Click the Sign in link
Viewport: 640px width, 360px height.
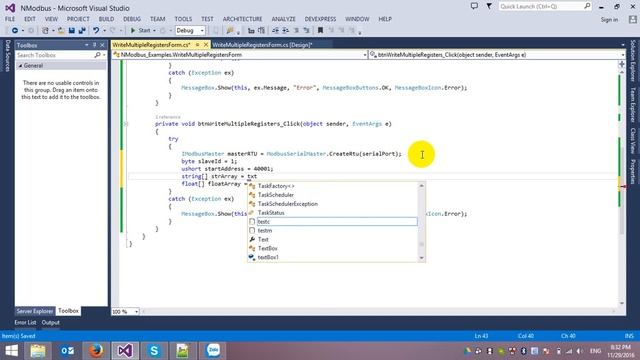coord(609,20)
